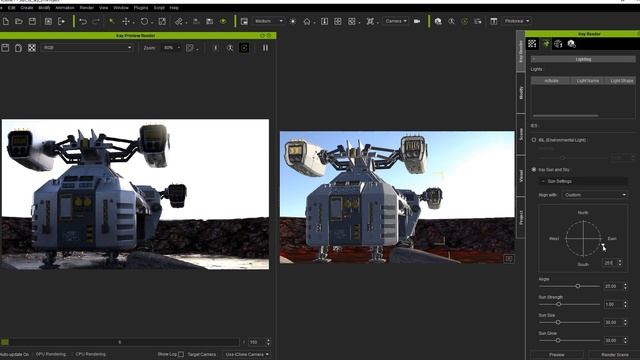Screen dimensions: 640x360
Task: Collapse the Sun Settings section
Action: click(x=543, y=181)
